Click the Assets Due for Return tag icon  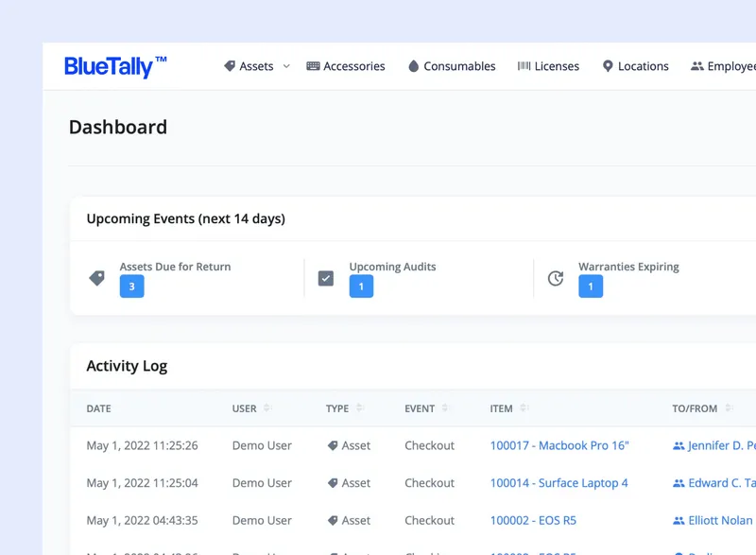(x=97, y=278)
